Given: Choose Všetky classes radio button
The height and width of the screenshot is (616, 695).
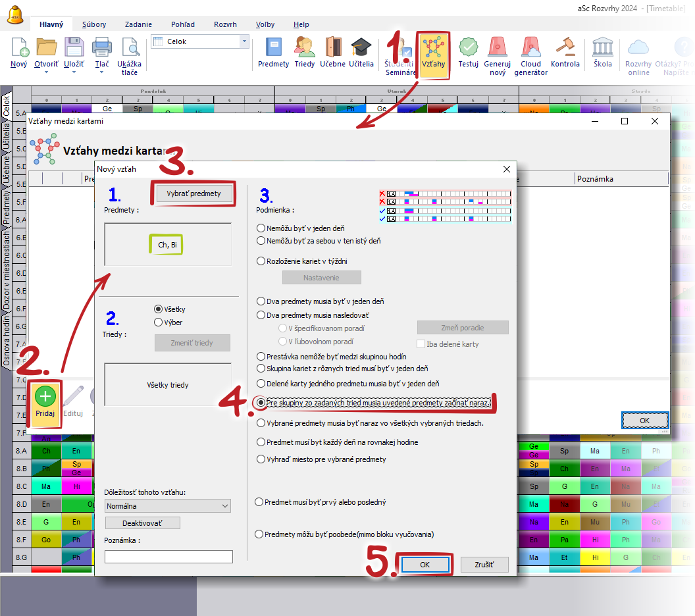Looking at the screenshot, I should point(158,309).
